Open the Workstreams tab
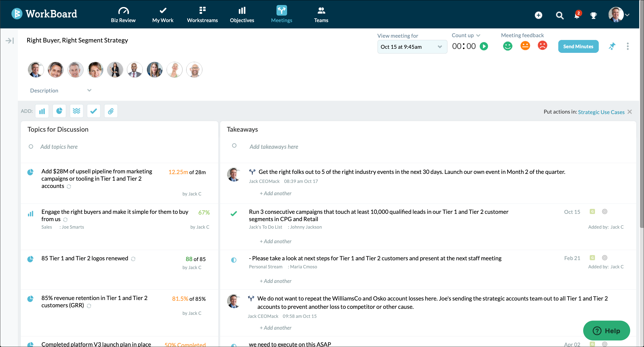644x347 pixels. (202, 15)
